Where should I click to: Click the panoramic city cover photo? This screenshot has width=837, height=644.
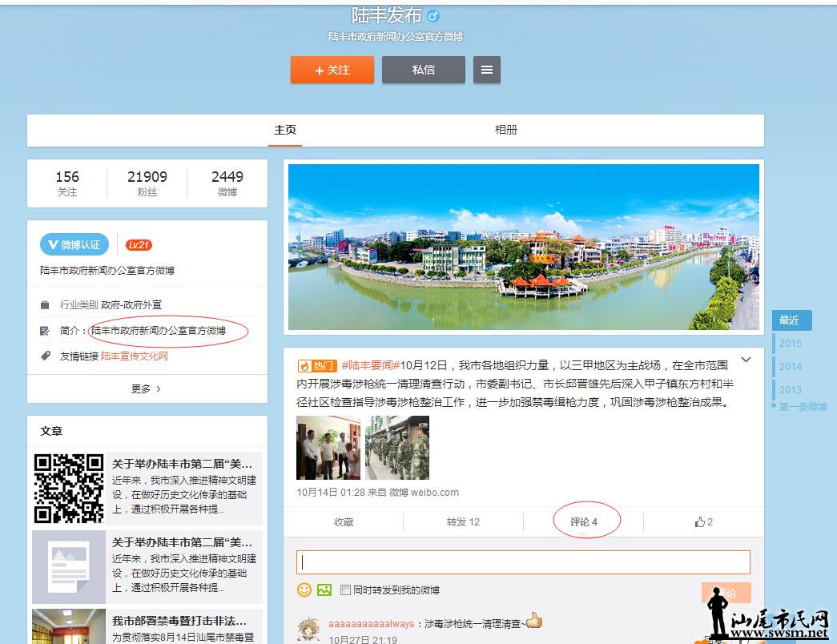tap(524, 247)
